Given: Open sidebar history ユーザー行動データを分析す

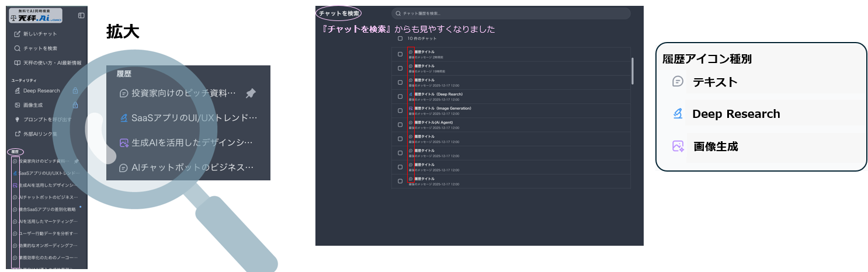Looking at the screenshot, I should tap(46, 233).
